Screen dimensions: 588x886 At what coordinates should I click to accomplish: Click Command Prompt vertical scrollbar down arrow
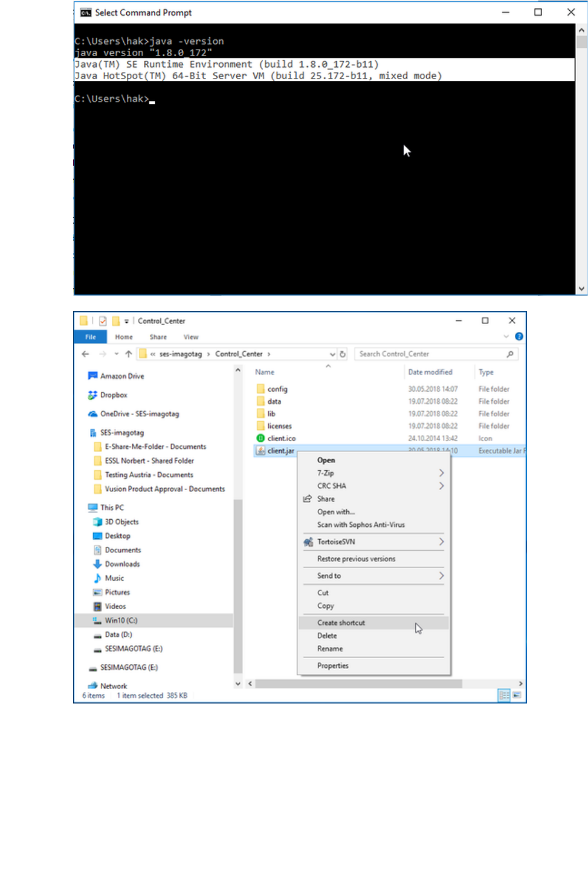581,289
